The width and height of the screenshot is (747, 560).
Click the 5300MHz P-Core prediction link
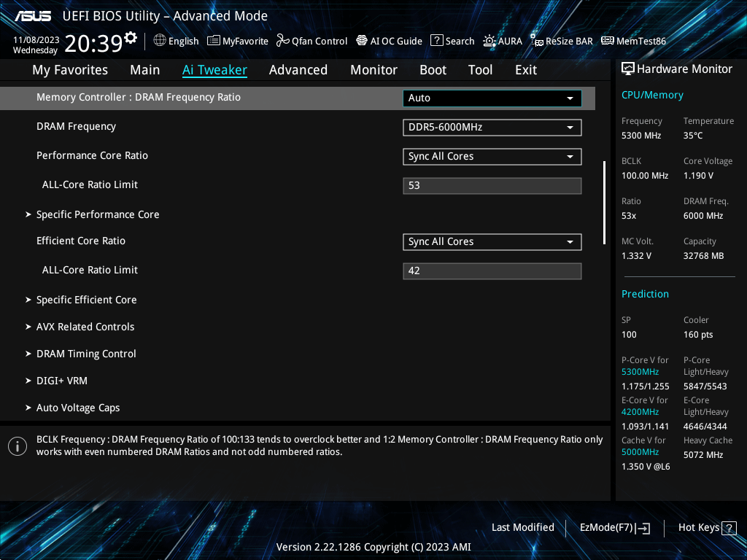coord(640,372)
